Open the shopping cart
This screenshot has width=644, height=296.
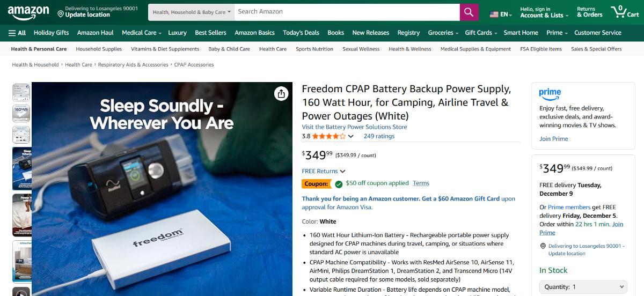coord(624,12)
